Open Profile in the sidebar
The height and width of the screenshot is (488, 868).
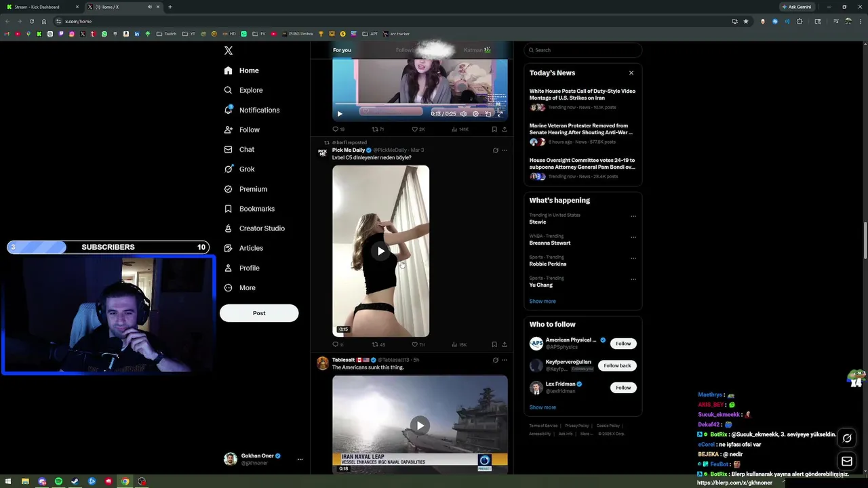(x=241, y=268)
